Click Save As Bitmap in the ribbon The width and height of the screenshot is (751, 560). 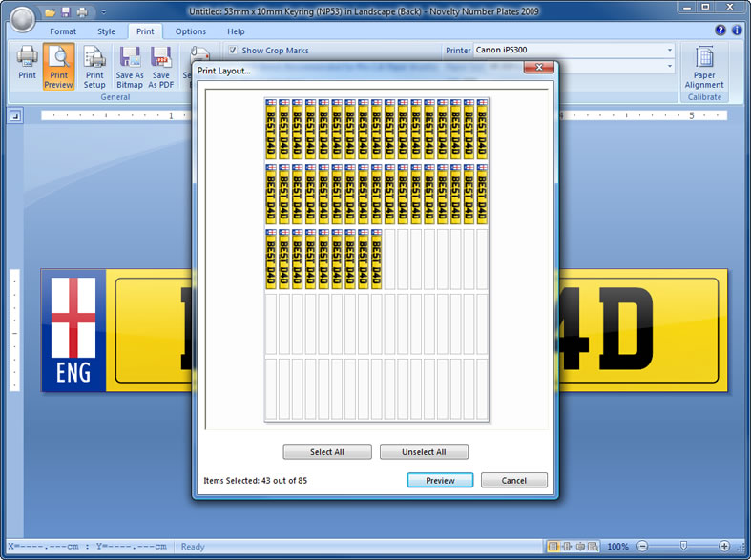click(130, 66)
